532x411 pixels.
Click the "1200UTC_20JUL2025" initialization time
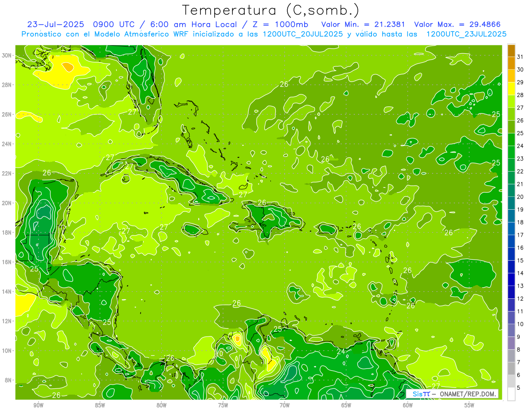point(302,34)
